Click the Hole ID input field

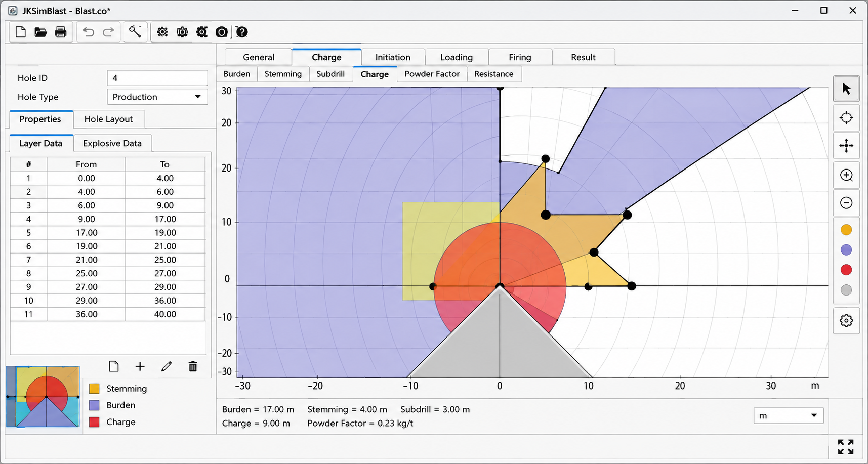click(x=157, y=78)
